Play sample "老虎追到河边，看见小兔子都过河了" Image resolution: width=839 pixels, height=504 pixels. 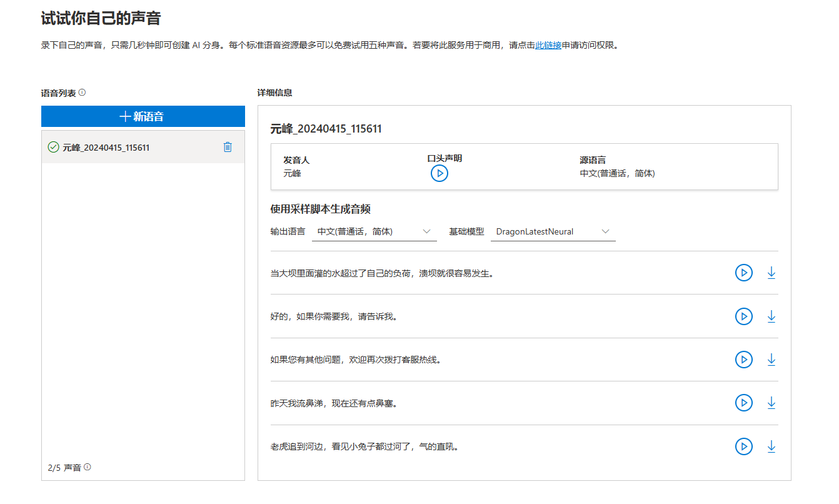[x=744, y=446]
